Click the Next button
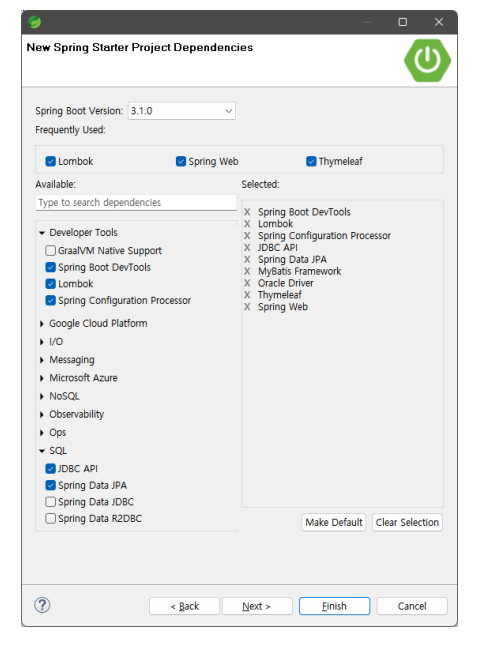This screenshot has height=654, width=496. point(257,606)
